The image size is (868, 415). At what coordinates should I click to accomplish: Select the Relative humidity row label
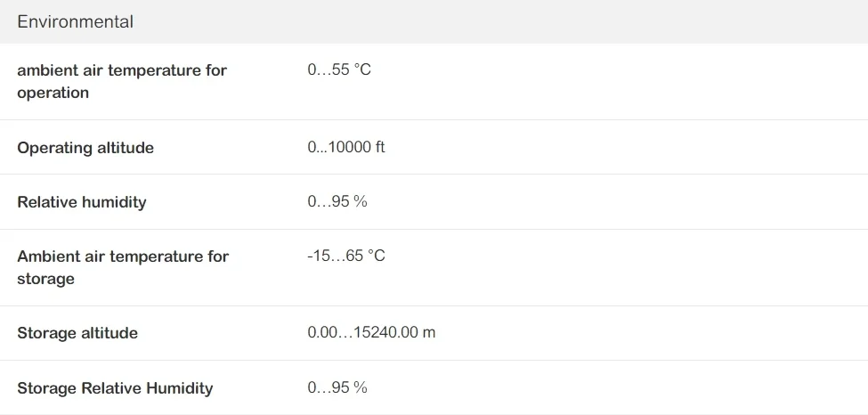82,202
